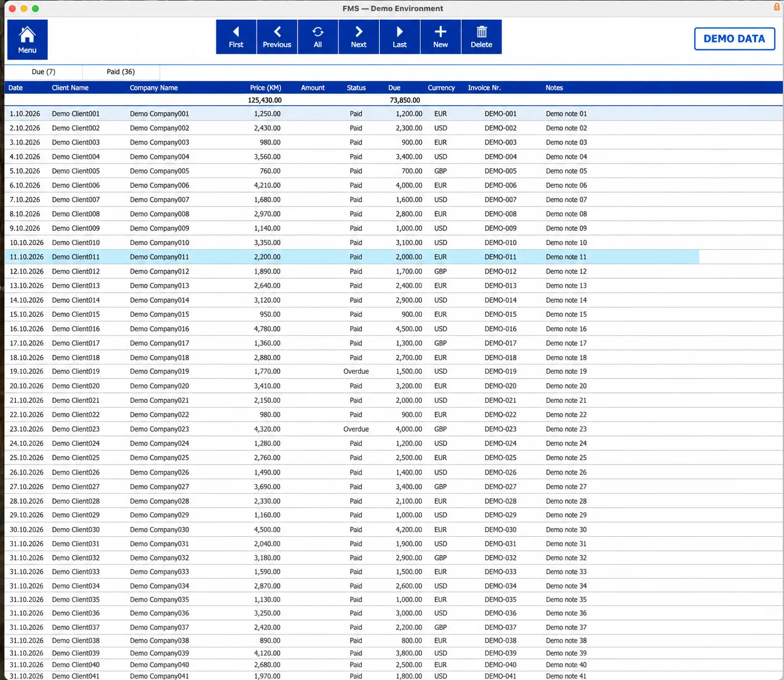Click the Amount column header
Screen dimensions: 784x680
313,88
